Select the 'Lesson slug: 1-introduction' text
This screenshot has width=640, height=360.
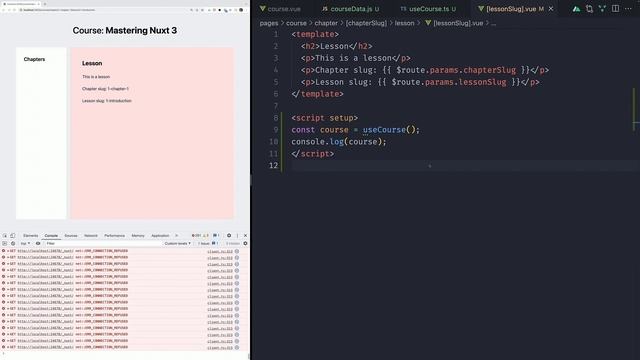point(107,101)
